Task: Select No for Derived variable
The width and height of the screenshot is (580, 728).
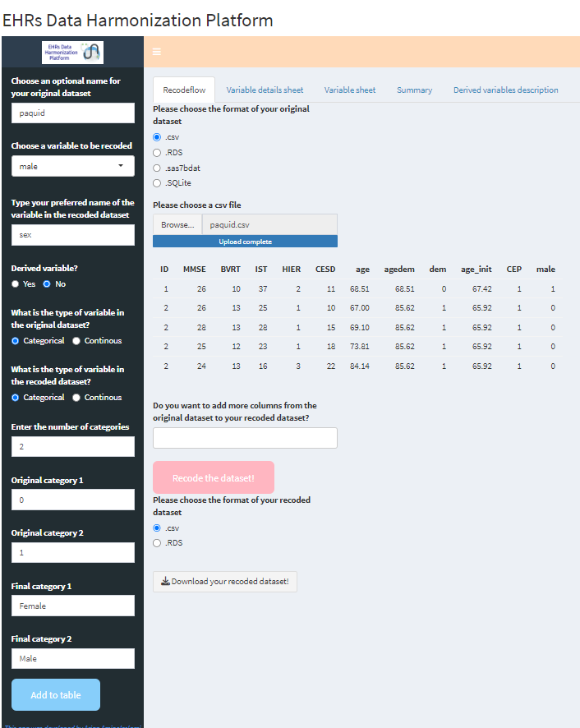Action: (x=47, y=284)
